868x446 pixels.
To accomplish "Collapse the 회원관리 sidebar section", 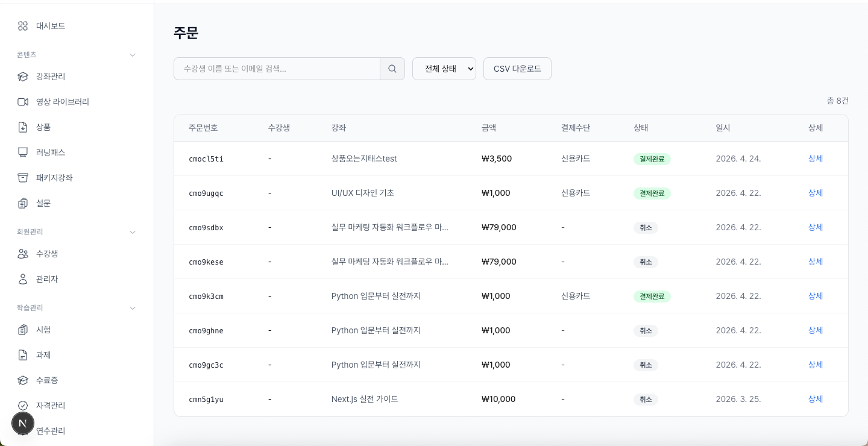I will pos(133,232).
